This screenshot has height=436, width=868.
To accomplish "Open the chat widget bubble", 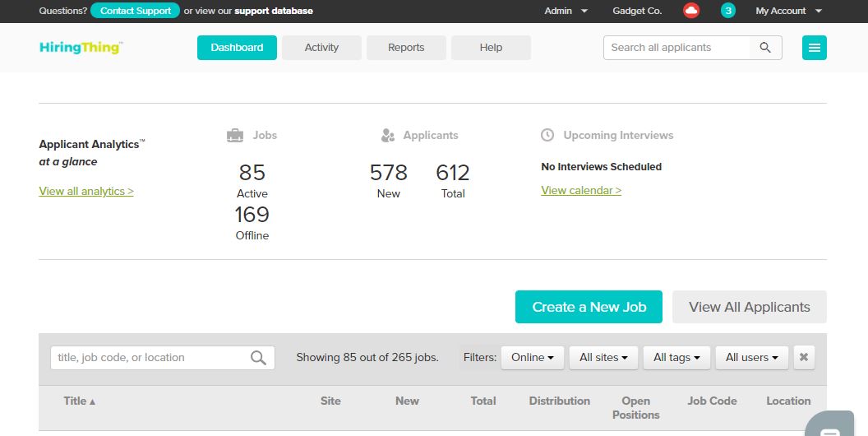I will [830, 425].
